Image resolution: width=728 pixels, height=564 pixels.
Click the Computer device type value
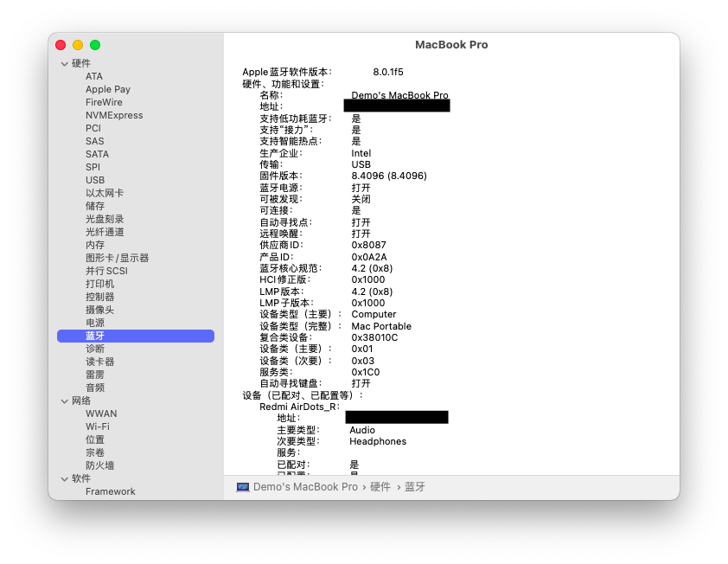pyautogui.click(x=374, y=315)
